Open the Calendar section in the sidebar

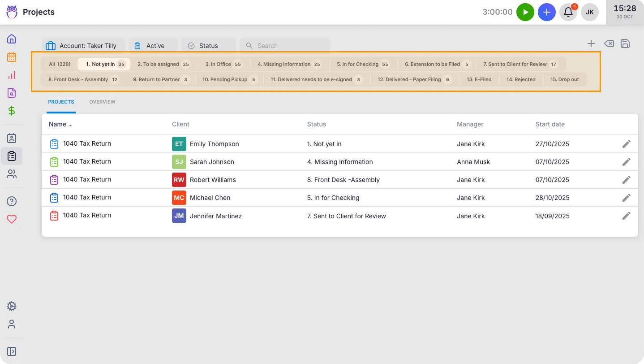[12, 56]
